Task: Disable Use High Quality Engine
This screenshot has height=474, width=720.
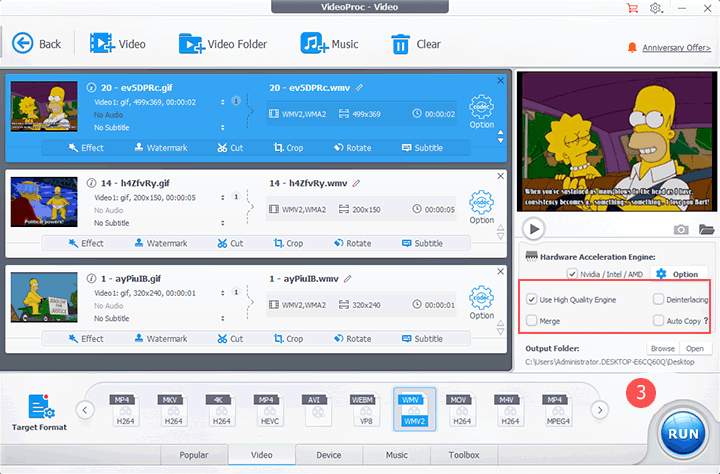Action: coord(531,299)
